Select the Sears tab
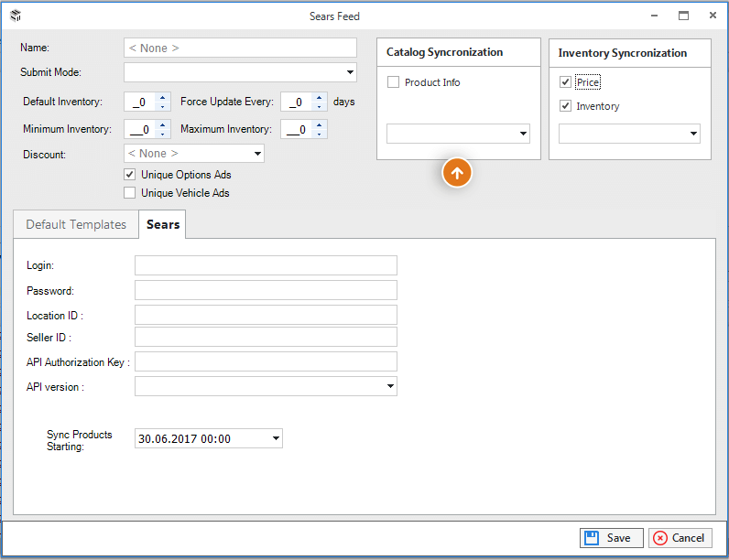This screenshot has height=560, width=729. coord(163,224)
